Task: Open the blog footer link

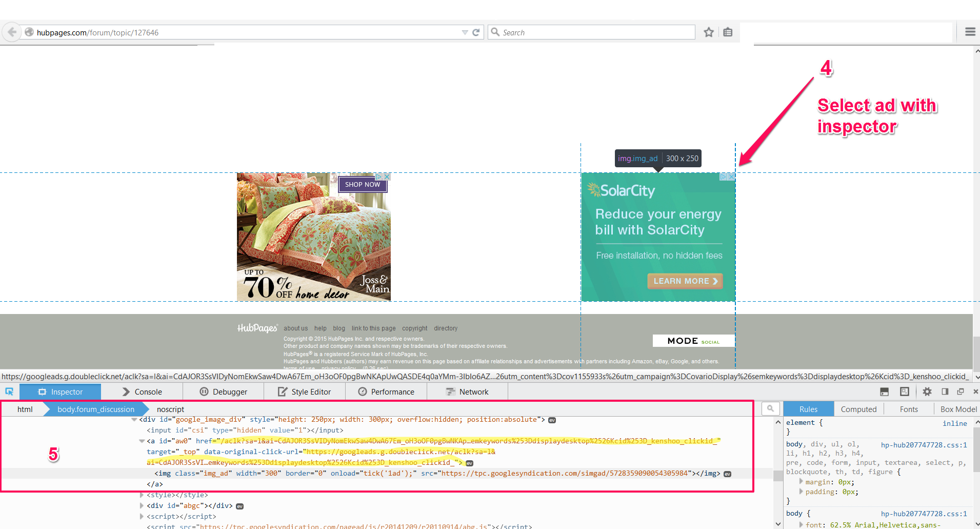Action: tap(338, 328)
